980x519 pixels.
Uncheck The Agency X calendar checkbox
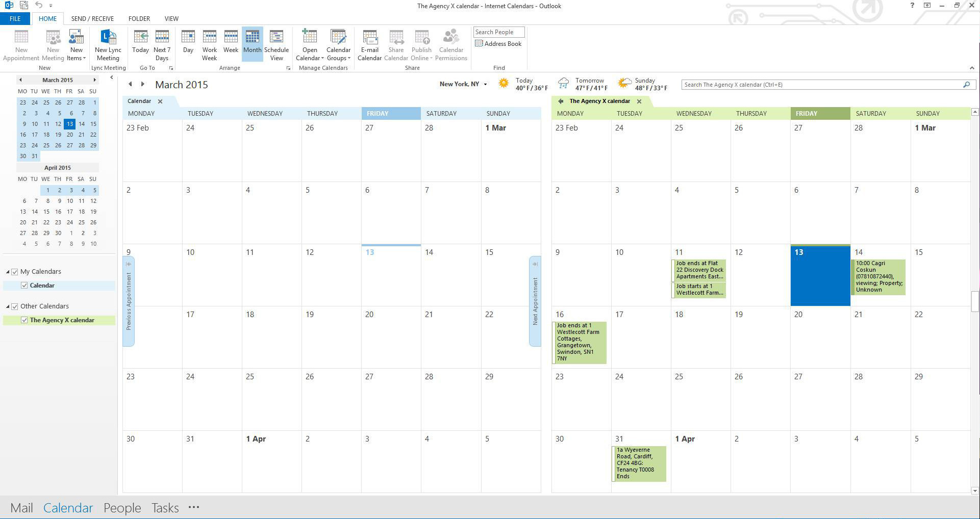click(x=24, y=320)
